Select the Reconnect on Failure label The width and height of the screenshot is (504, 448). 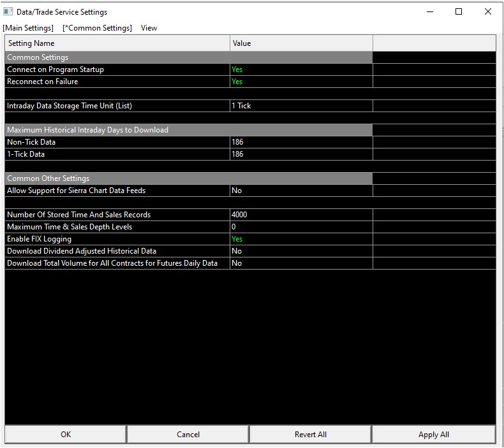click(43, 82)
